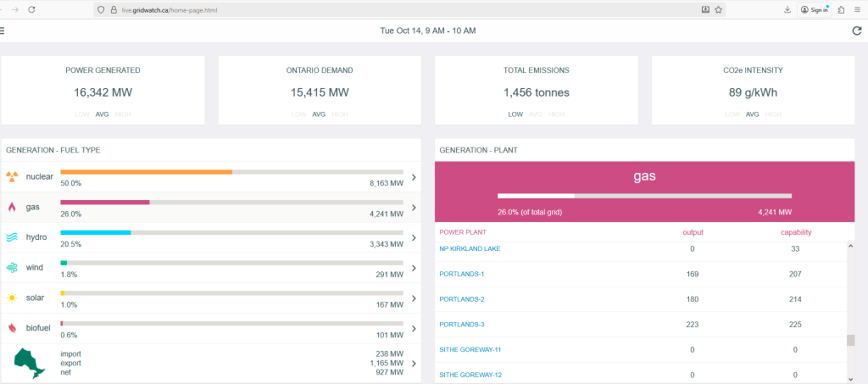Expand the hydro plant list arrow

click(414, 237)
